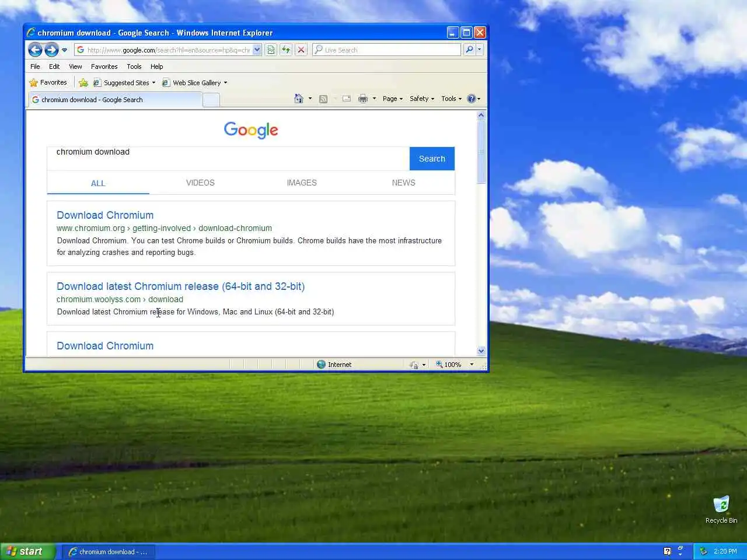The width and height of the screenshot is (747, 560).
Task: Click the Internet Explorer title bar icon
Action: 31,33
